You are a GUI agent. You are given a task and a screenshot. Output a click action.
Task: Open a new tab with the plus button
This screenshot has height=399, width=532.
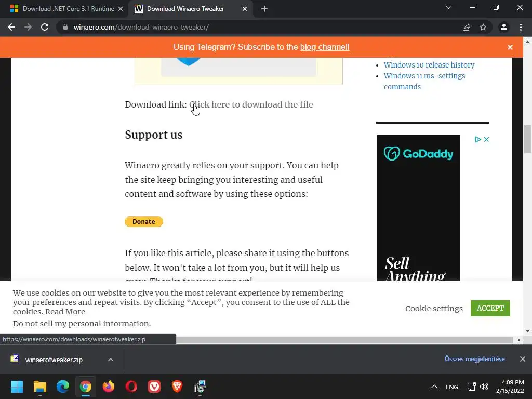(x=264, y=9)
